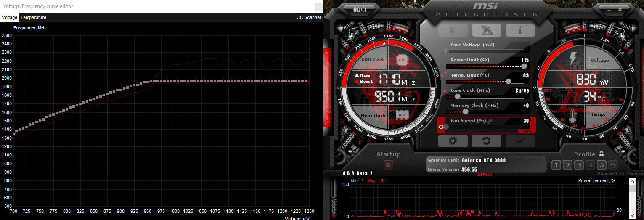Image resolution: width=644 pixels, height=220 pixels.
Task: Open fan settings gear beside Fan Speed
Action: tap(441, 127)
